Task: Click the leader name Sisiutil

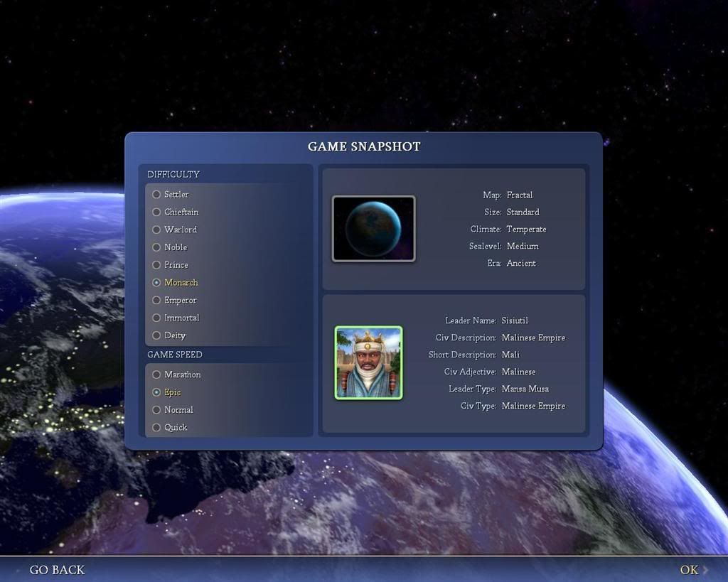Action: [515, 320]
